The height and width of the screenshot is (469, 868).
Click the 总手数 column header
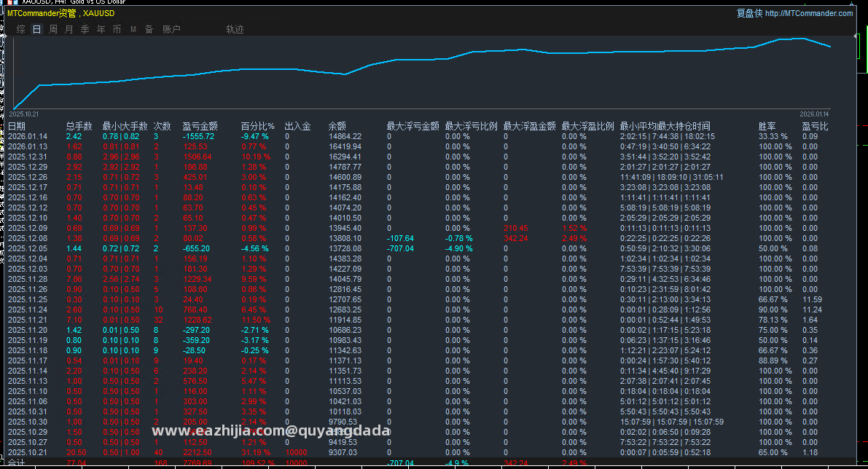tap(79, 126)
